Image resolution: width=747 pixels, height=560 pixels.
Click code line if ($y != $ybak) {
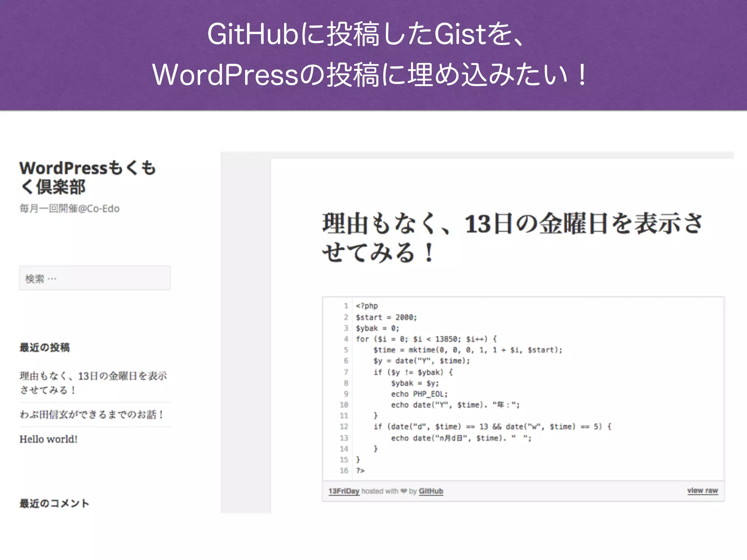[x=413, y=372]
